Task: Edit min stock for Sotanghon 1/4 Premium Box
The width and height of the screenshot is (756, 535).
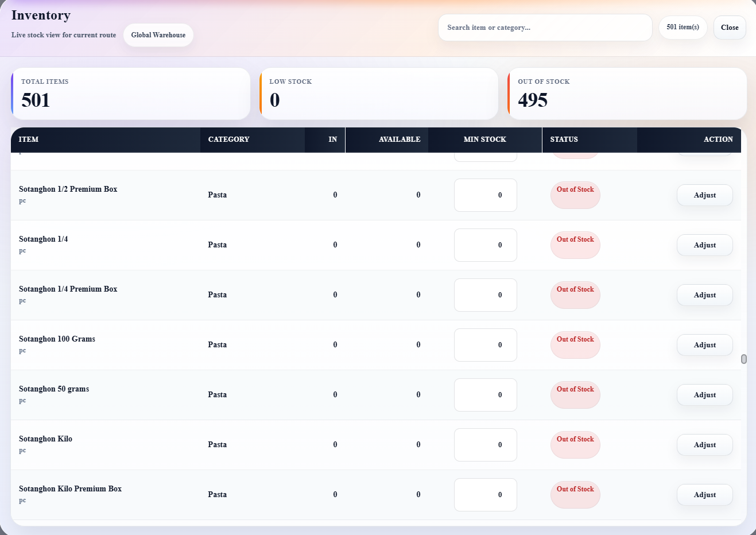Action: [486, 295]
